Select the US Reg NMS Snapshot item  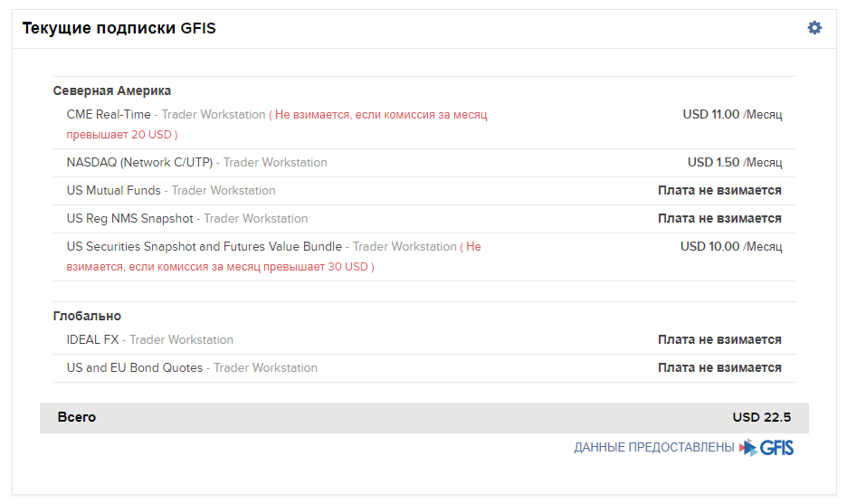pos(129,219)
